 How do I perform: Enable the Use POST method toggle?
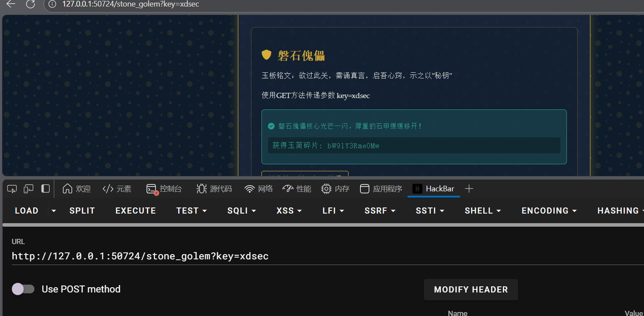click(x=23, y=289)
